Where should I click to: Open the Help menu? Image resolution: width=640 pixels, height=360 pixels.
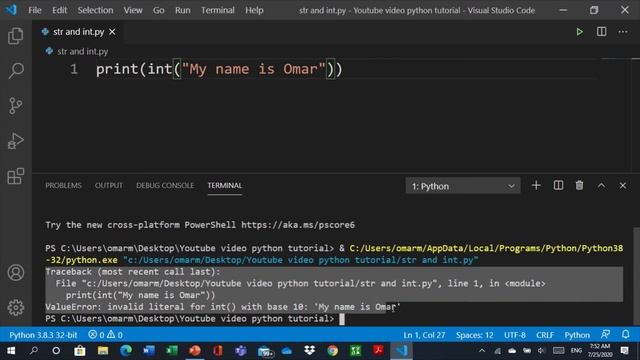[x=254, y=10]
